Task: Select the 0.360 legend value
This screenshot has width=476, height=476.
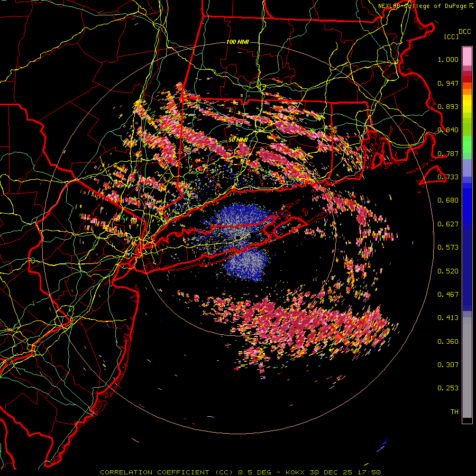Action: click(448, 342)
